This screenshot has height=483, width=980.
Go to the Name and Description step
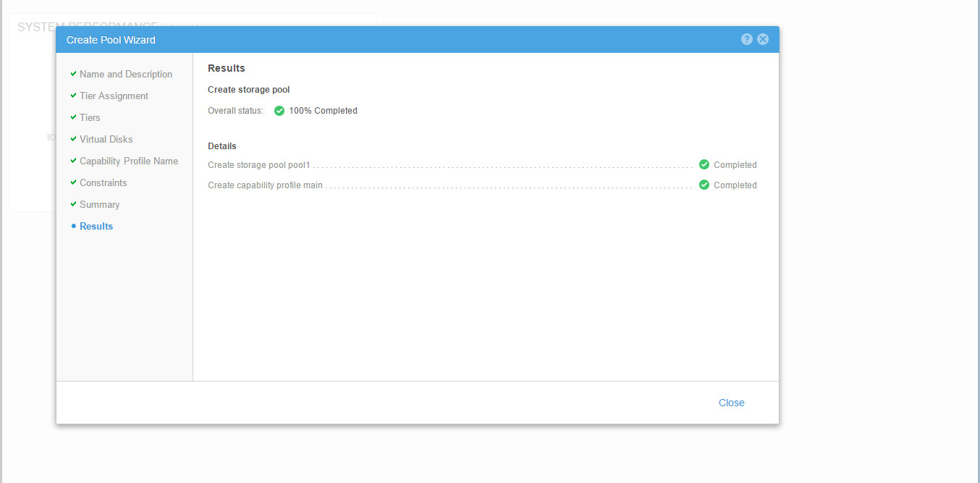(x=126, y=74)
